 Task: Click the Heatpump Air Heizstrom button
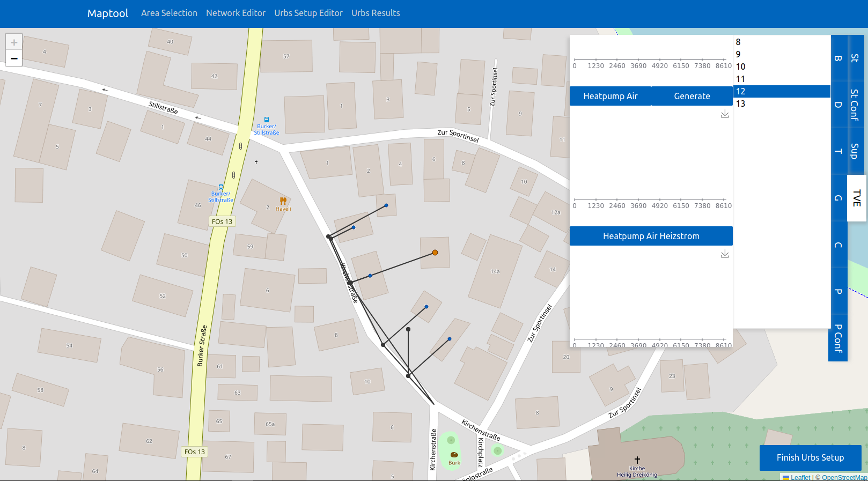pos(651,236)
